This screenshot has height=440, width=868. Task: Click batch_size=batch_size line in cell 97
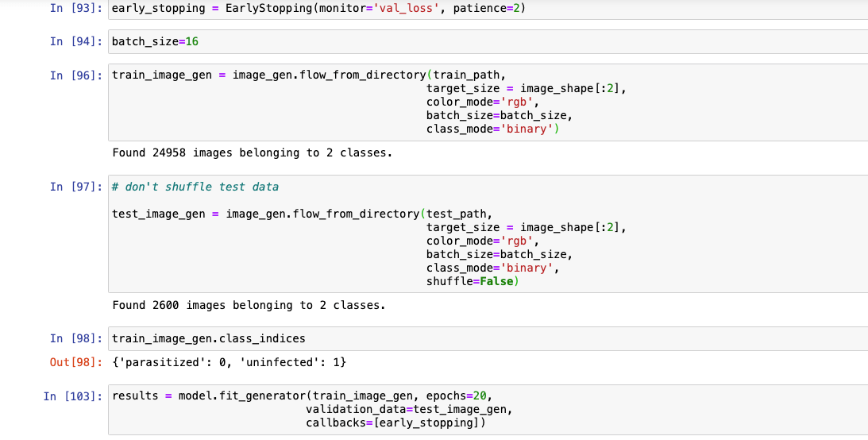(500, 254)
